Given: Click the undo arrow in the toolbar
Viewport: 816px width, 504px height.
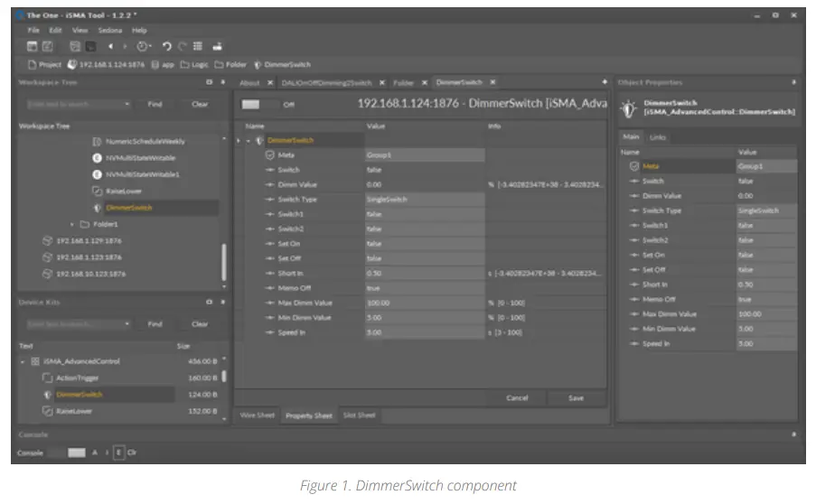Looking at the screenshot, I should (x=167, y=46).
